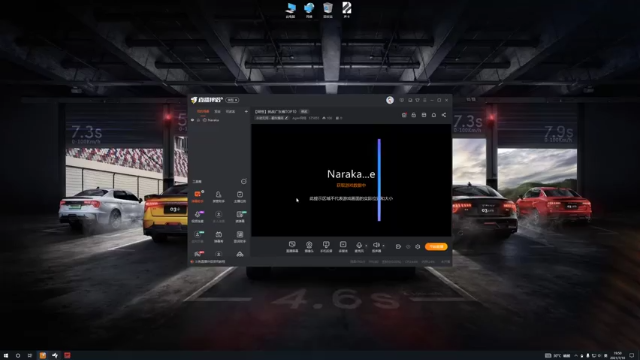Click the header icon with the red dot

tap(404, 115)
